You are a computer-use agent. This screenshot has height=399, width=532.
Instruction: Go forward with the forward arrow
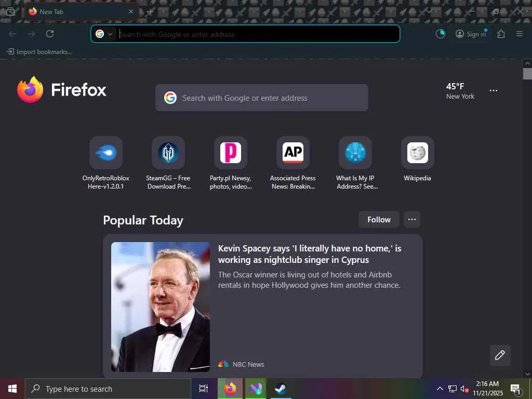pos(31,34)
